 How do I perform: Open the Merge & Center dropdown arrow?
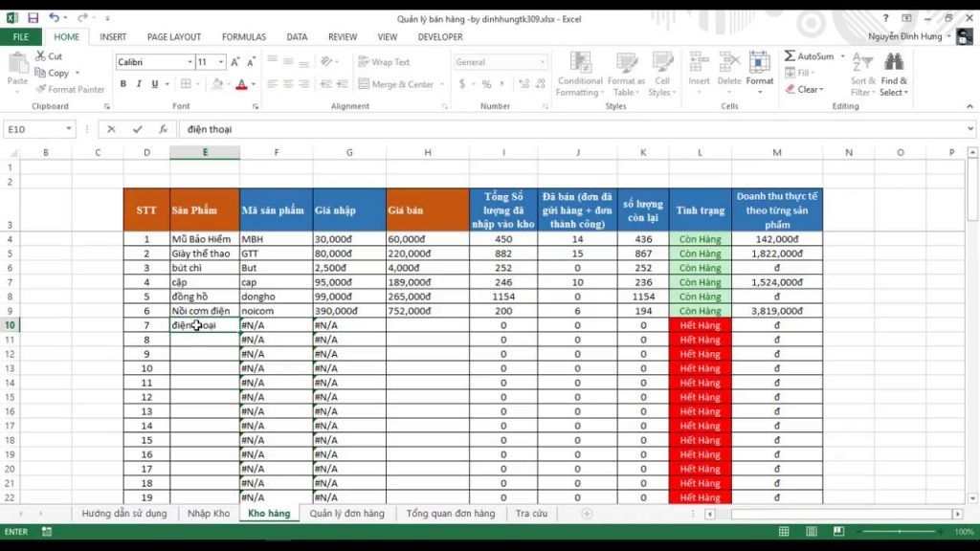442,84
